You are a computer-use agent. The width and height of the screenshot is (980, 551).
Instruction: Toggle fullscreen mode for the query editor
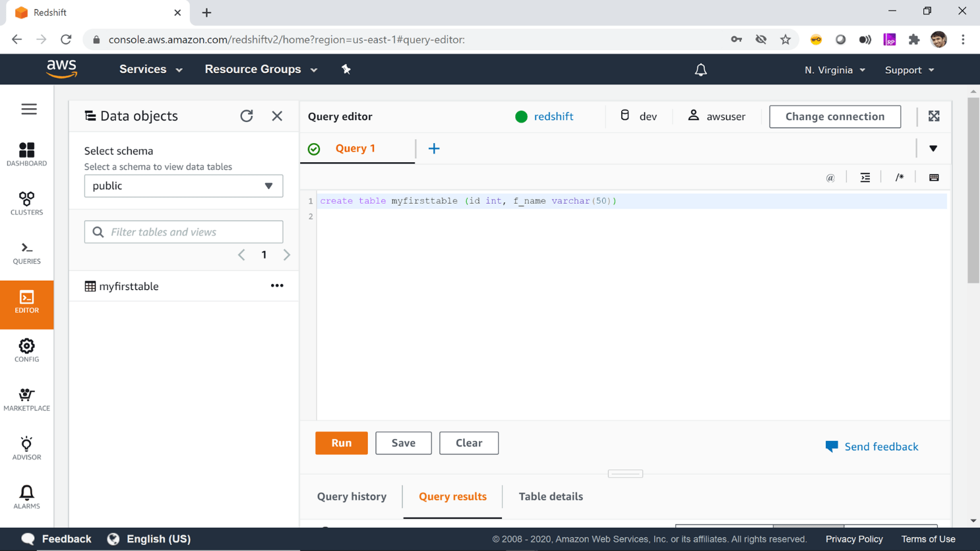934,116
